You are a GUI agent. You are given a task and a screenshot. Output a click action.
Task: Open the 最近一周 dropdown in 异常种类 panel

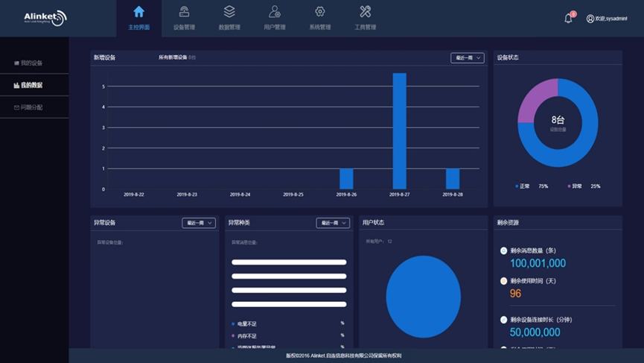coord(333,223)
